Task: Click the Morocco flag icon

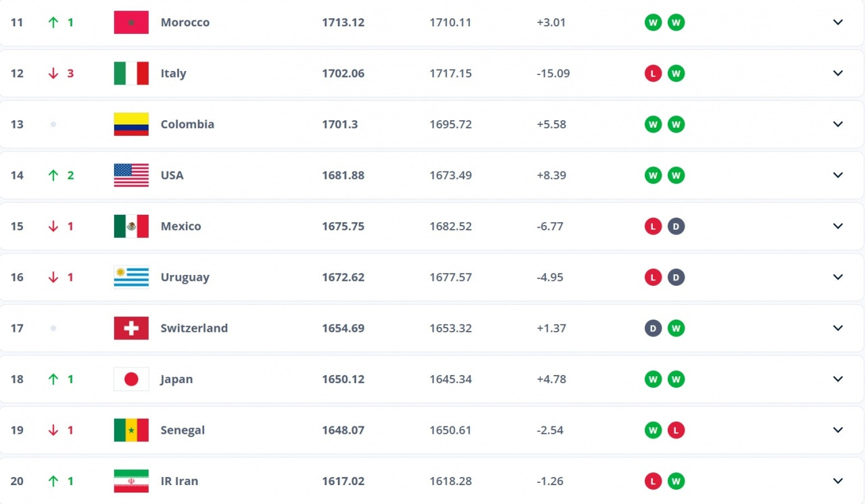Action: click(131, 22)
